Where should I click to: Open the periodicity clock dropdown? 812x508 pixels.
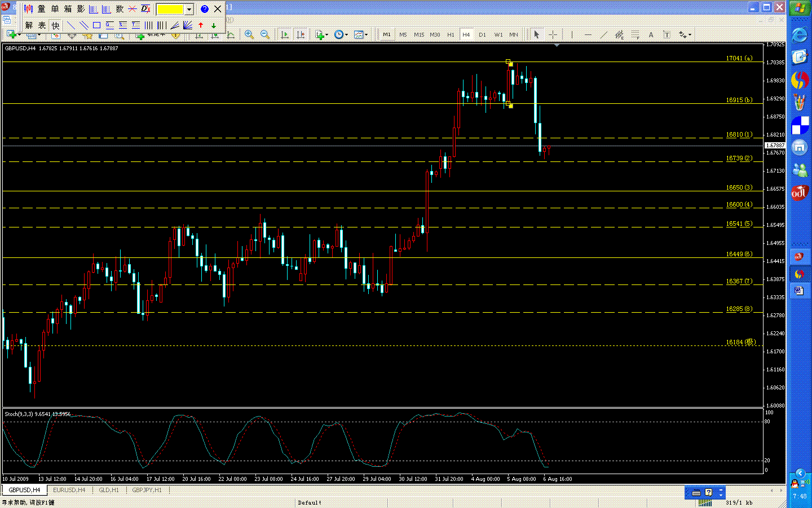point(341,34)
